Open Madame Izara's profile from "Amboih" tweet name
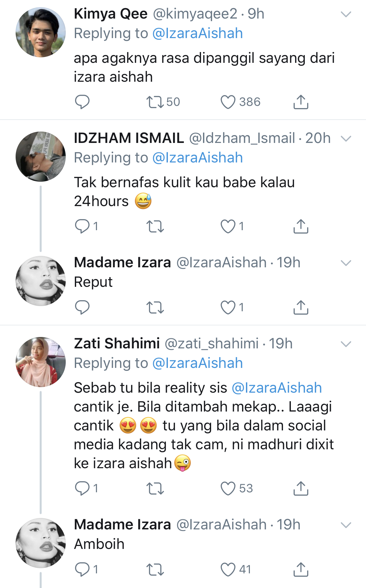Image resolution: width=366 pixels, height=588 pixels. (122, 525)
